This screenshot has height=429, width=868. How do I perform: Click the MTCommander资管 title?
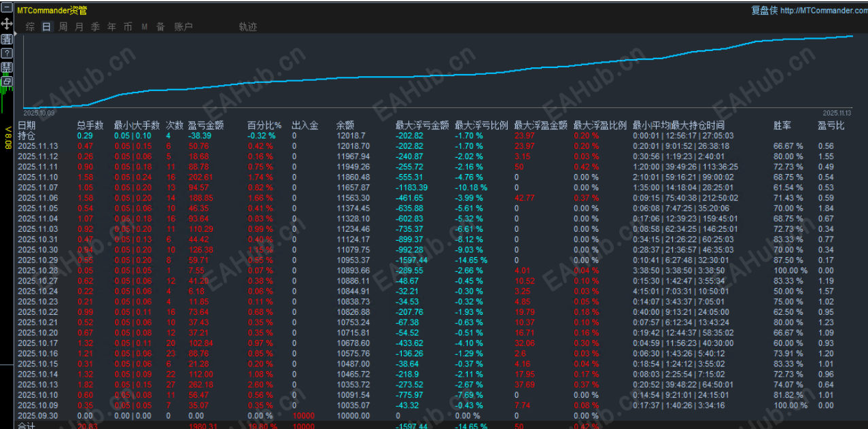[51, 10]
